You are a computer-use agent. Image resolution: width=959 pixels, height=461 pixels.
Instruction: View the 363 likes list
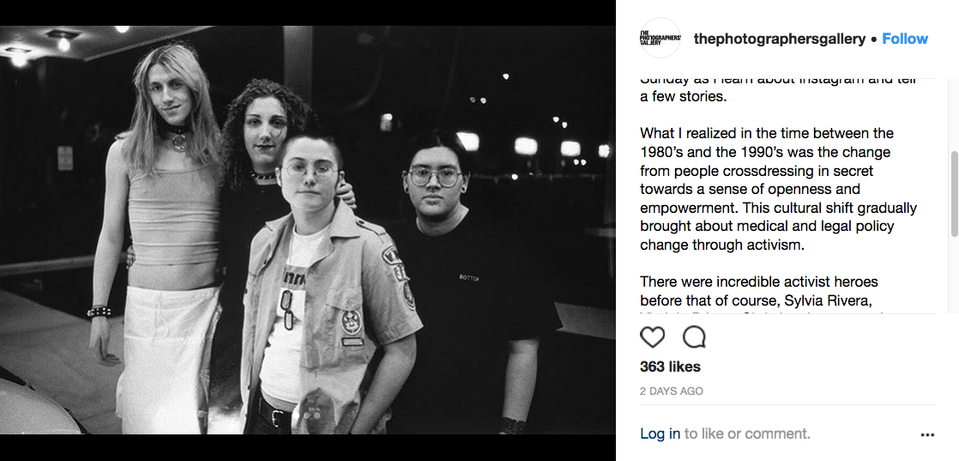(x=670, y=367)
